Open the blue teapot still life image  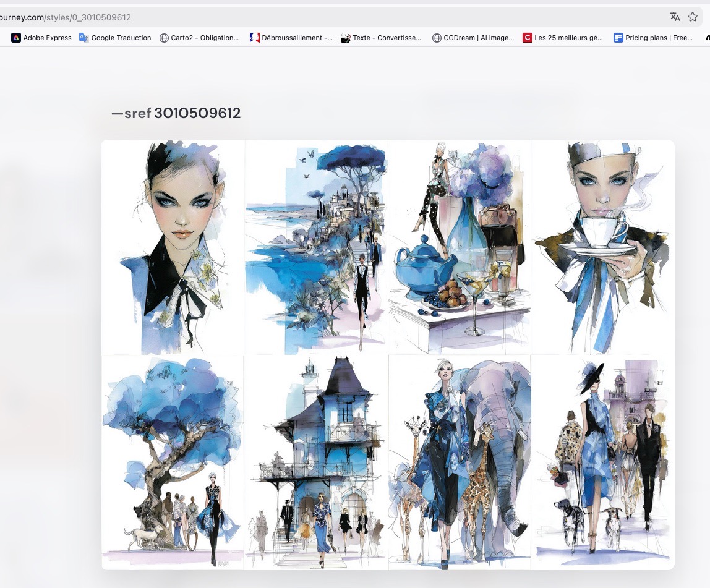(460, 247)
